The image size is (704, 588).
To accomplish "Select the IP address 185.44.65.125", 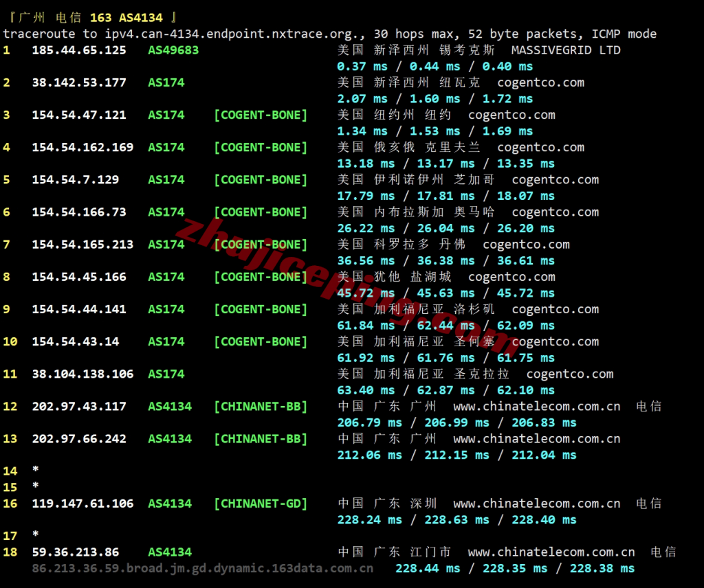I will [79, 50].
